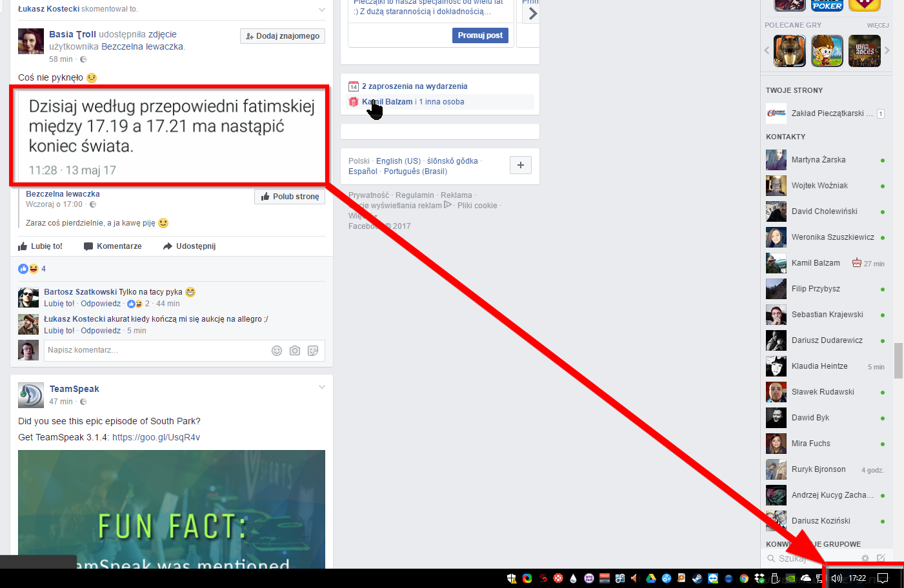Open volume control speaker icon
The image size is (904, 588).
[x=837, y=578]
